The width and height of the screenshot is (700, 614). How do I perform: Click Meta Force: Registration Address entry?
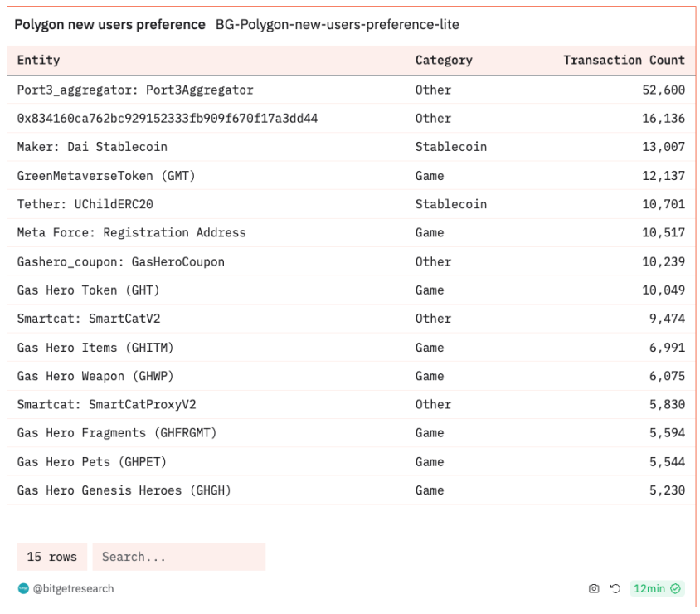[131, 233]
